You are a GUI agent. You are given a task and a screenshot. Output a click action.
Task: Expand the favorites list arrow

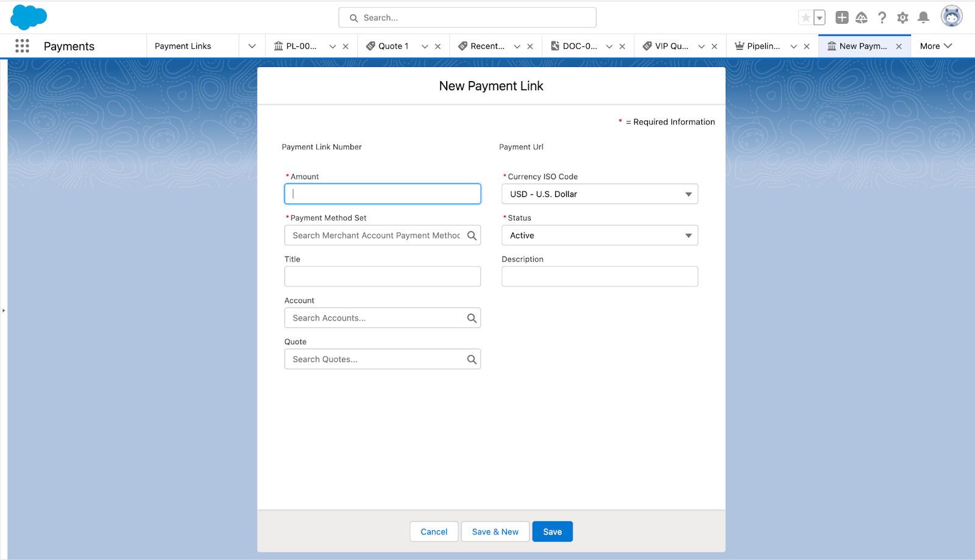pyautogui.click(x=820, y=18)
